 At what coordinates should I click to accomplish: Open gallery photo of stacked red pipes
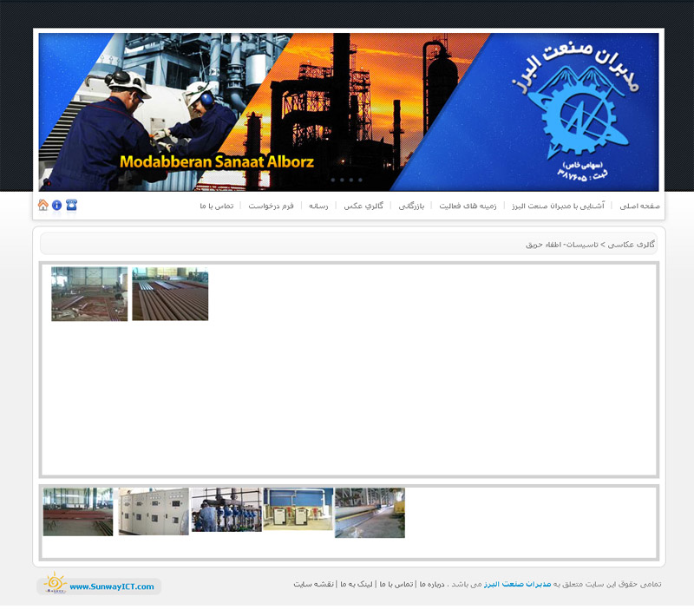170,294
